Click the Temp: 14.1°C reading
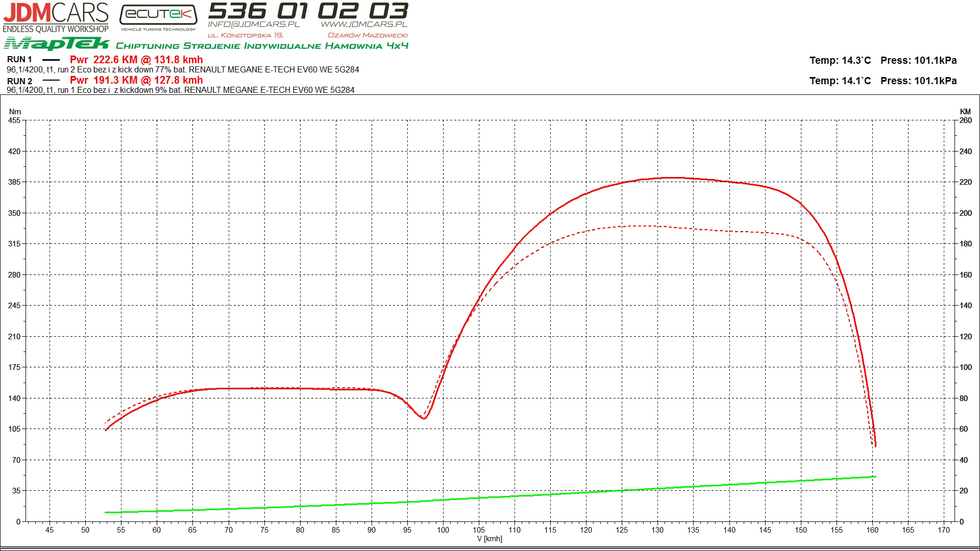 coord(840,81)
